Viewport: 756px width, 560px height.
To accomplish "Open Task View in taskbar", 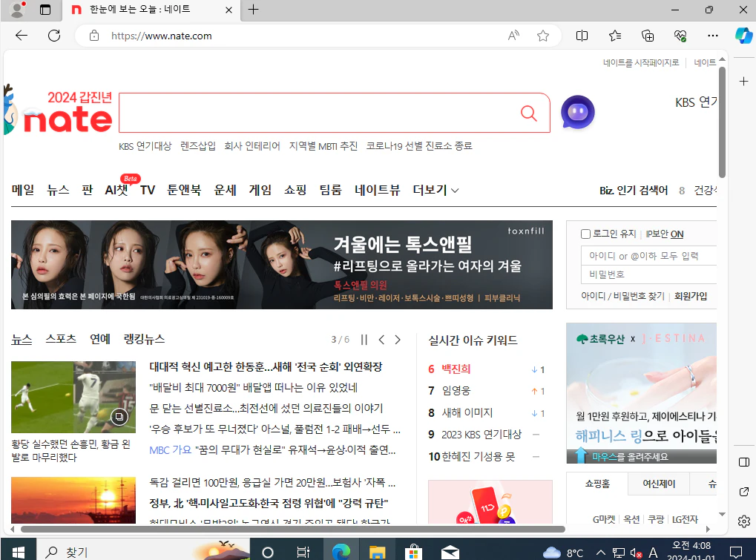I will tap(303, 552).
